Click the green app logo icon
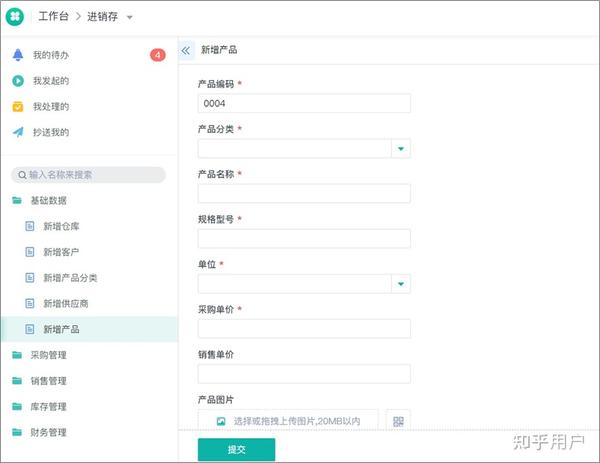600x463 pixels. [16, 17]
